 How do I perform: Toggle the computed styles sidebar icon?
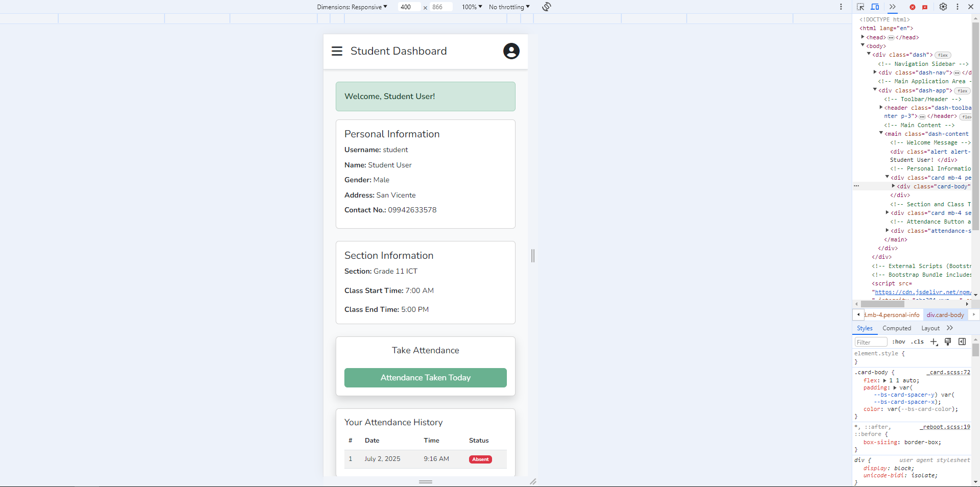(x=962, y=342)
